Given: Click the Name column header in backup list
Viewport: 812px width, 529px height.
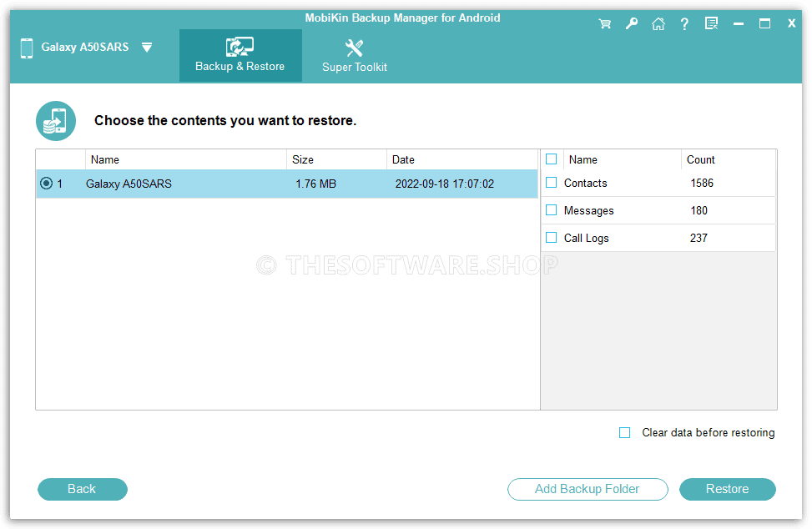Looking at the screenshot, I should (x=186, y=159).
